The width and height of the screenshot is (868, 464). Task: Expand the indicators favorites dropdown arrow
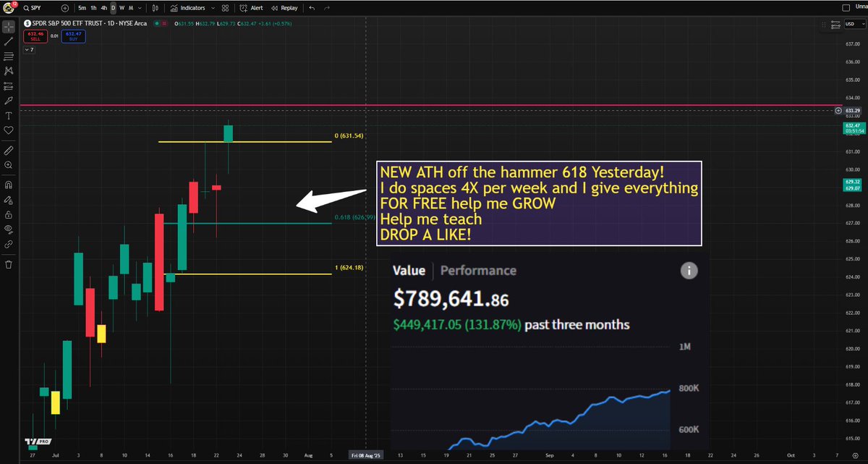(x=213, y=8)
